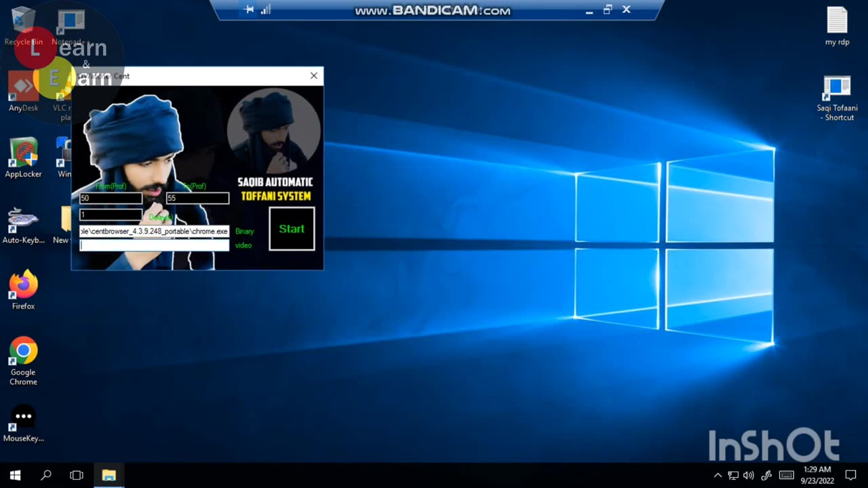Image resolution: width=868 pixels, height=488 pixels.
Task: Restore down the remote session window
Action: tap(608, 9)
